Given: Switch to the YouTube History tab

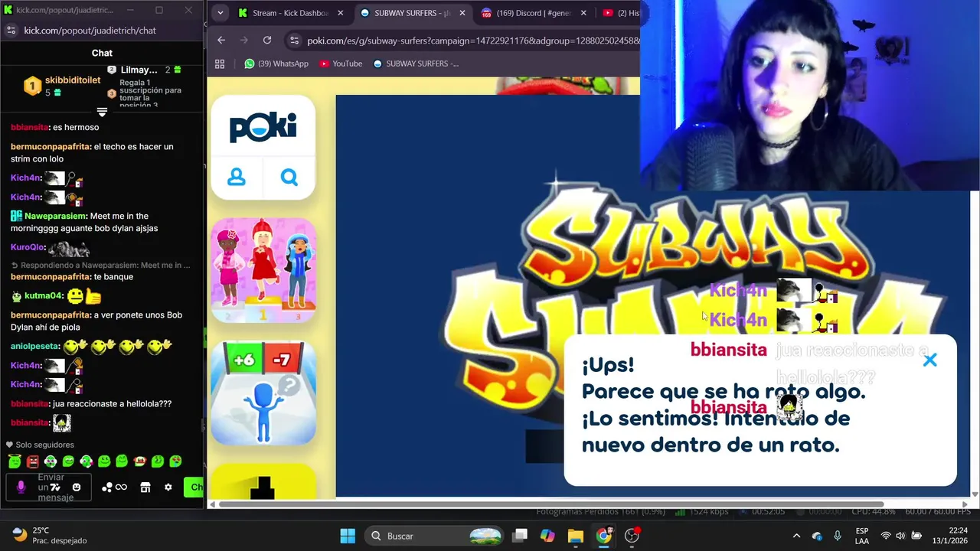Looking at the screenshot, I should coord(620,13).
